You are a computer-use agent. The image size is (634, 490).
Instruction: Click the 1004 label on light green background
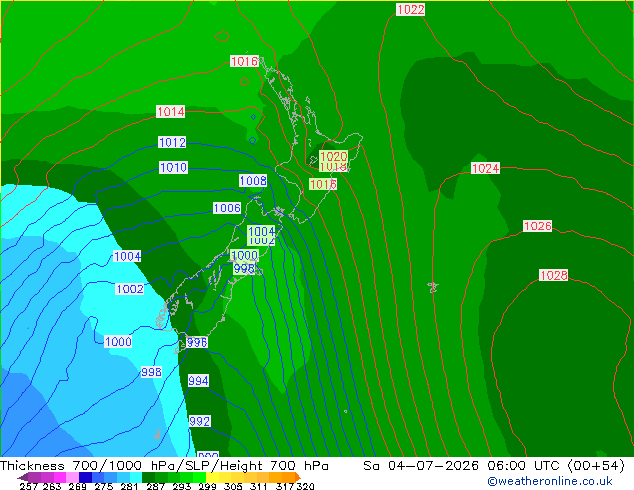tap(261, 232)
